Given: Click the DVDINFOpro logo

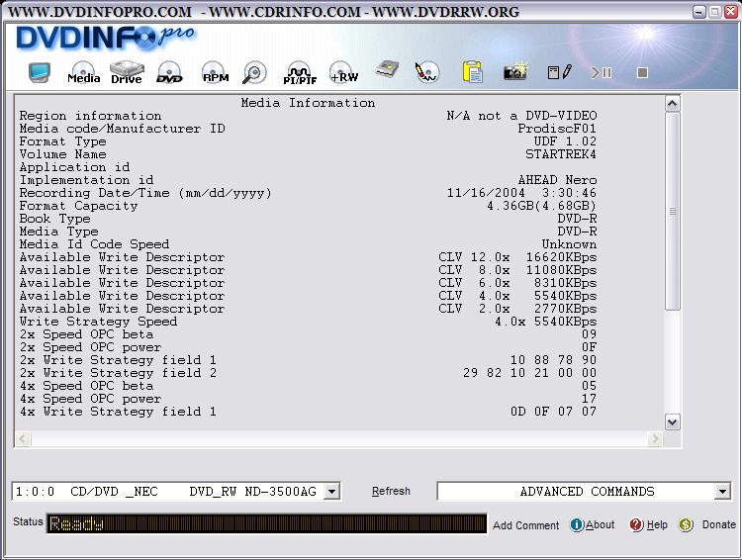Looking at the screenshot, I should pos(105,37).
